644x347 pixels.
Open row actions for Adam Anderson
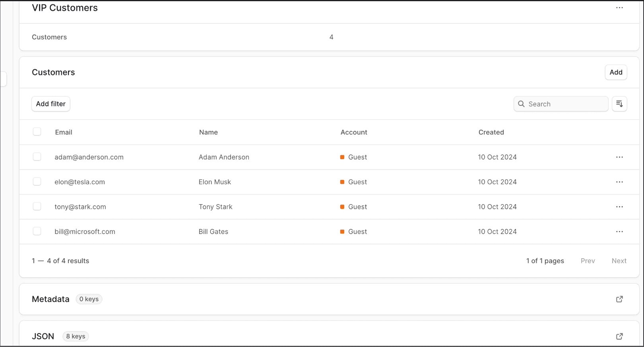(619, 157)
